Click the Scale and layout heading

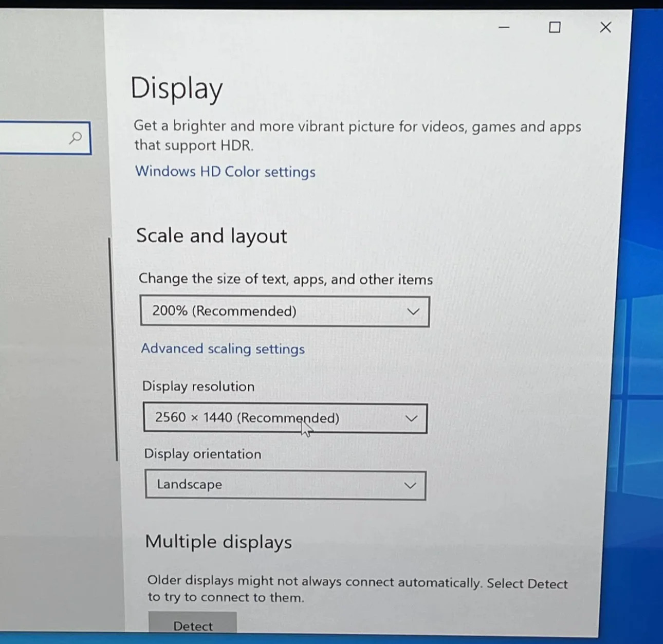click(x=211, y=236)
